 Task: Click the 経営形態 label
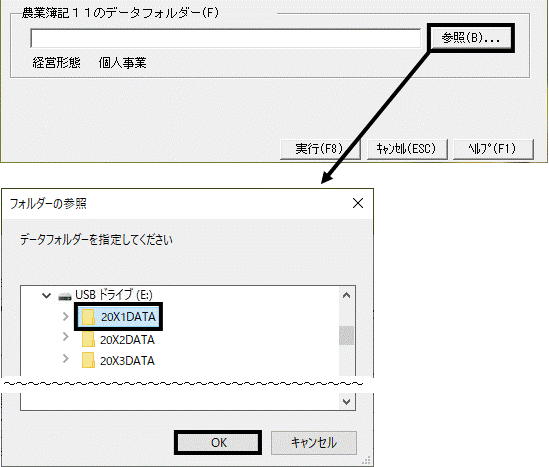[x=57, y=63]
